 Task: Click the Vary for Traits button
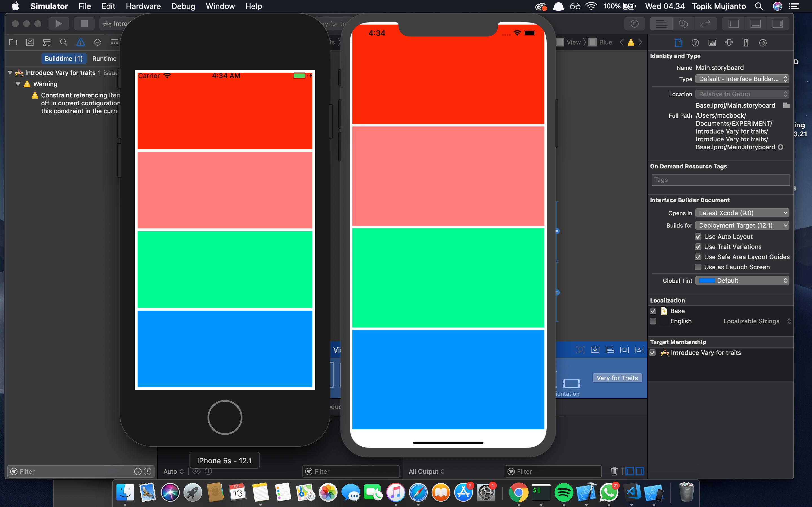tap(617, 378)
